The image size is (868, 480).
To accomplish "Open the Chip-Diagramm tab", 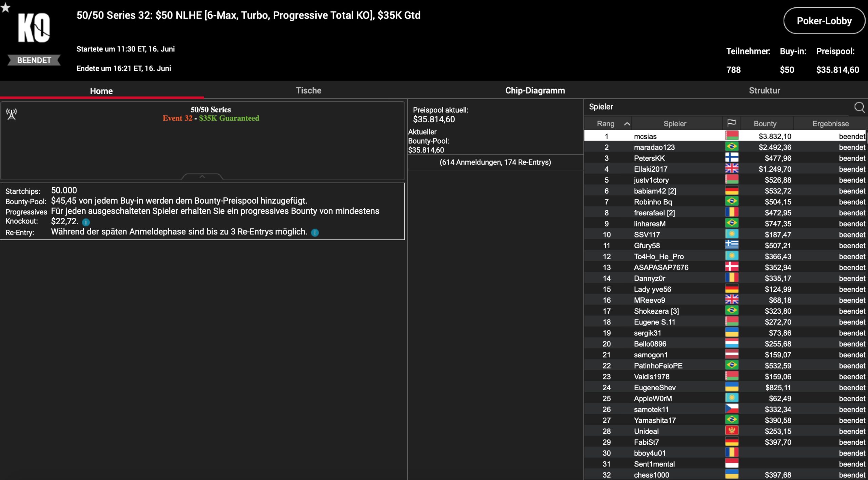I will click(535, 90).
